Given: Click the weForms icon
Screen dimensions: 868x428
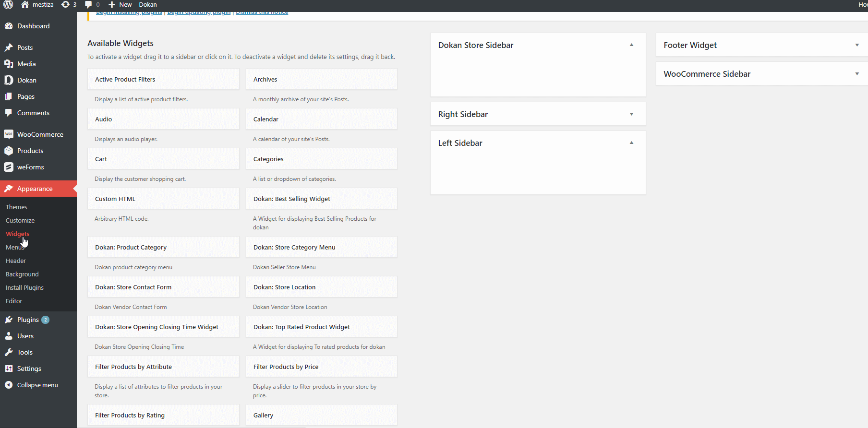Looking at the screenshot, I should pyautogui.click(x=9, y=167).
